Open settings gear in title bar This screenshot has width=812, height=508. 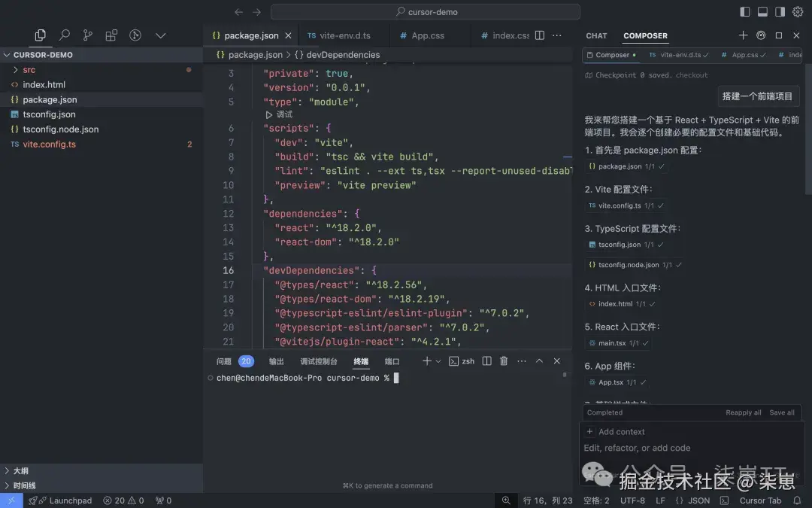pyautogui.click(x=798, y=11)
